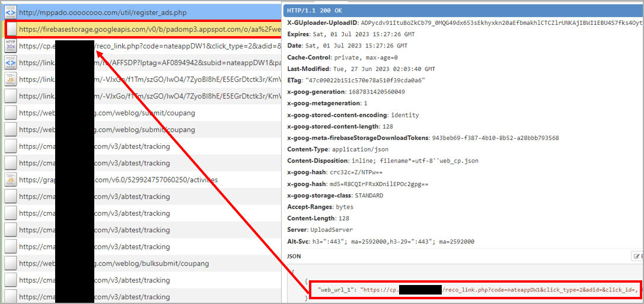Image resolution: width=644 pixels, height=304 pixels.
Task: Select the v6.0 activities request row
Action: pyautogui.click(x=178, y=180)
